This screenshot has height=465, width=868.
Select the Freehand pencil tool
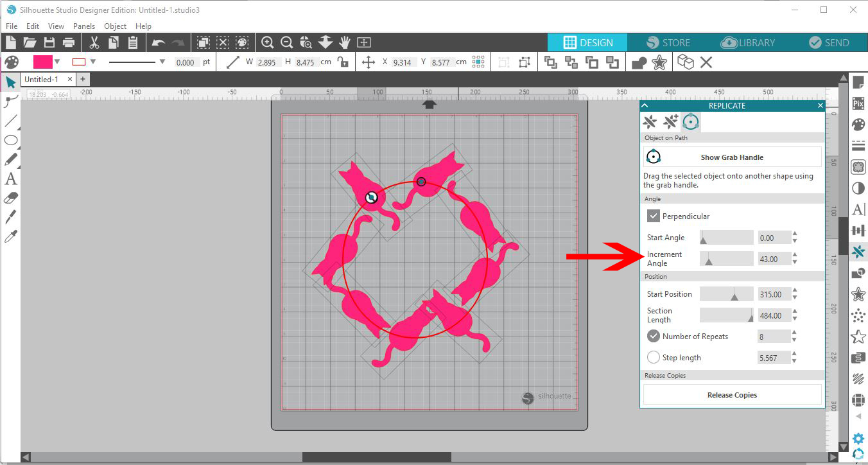[x=10, y=159]
